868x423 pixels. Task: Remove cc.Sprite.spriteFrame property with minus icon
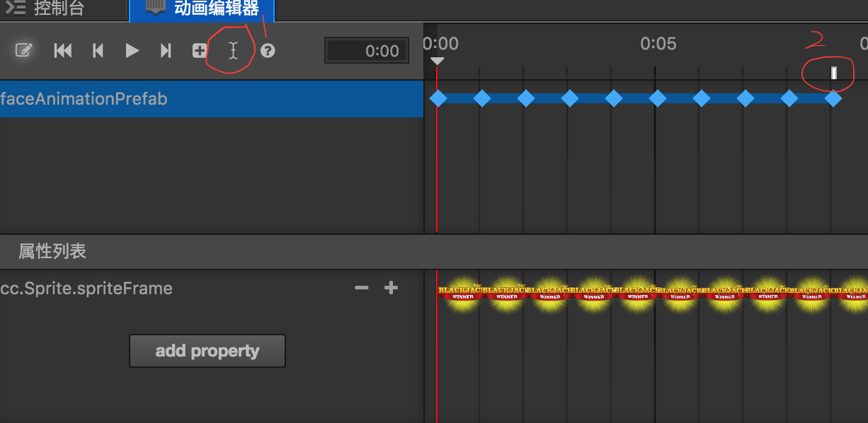[362, 288]
